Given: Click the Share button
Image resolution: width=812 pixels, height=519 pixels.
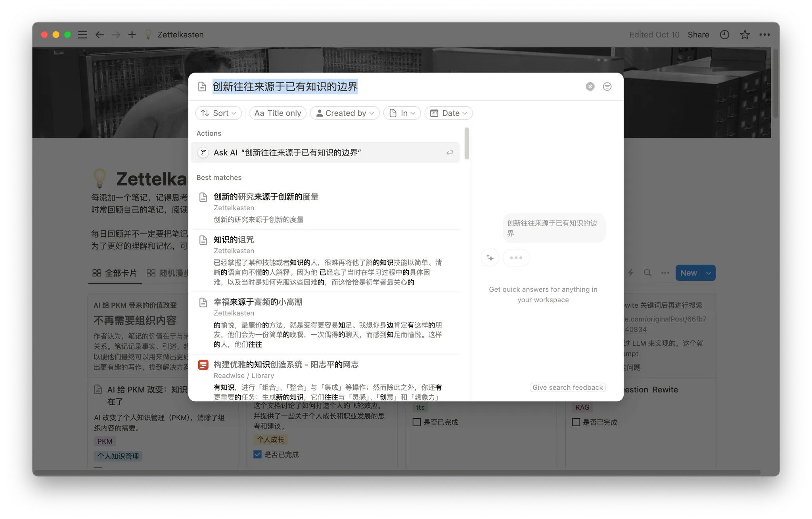Looking at the screenshot, I should [698, 35].
